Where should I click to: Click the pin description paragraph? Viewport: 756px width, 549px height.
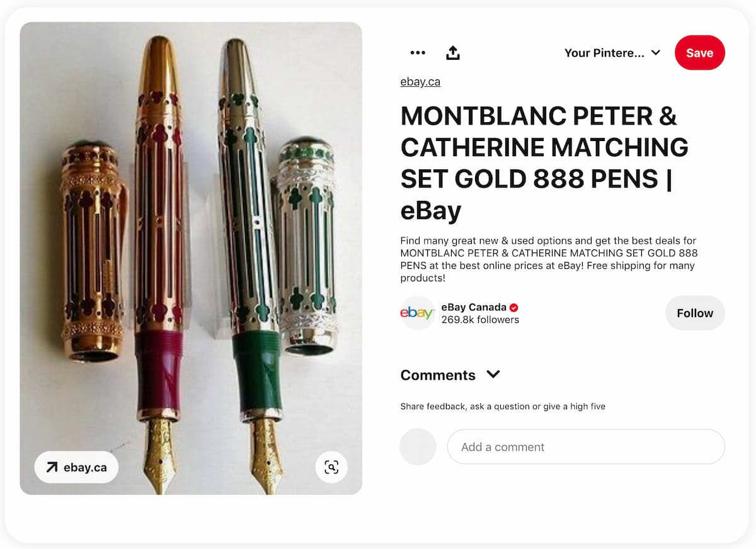point(548,259)
